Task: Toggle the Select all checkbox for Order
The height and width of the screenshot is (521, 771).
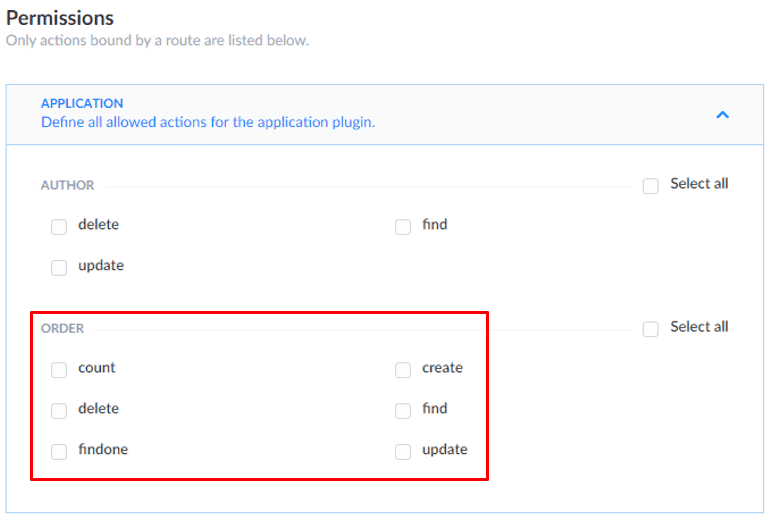Action: [x=651, y=328]
